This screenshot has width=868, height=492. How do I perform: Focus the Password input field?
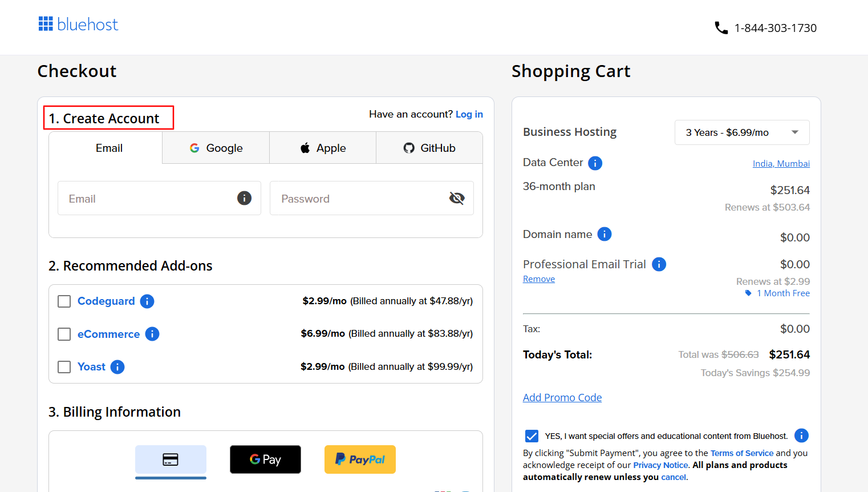(372, 198)
